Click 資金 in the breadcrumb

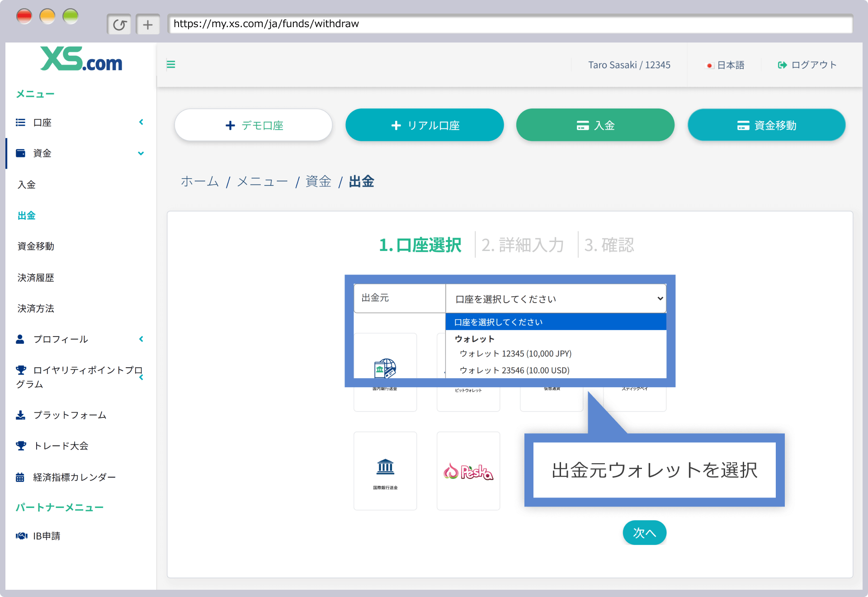[318, 181]
